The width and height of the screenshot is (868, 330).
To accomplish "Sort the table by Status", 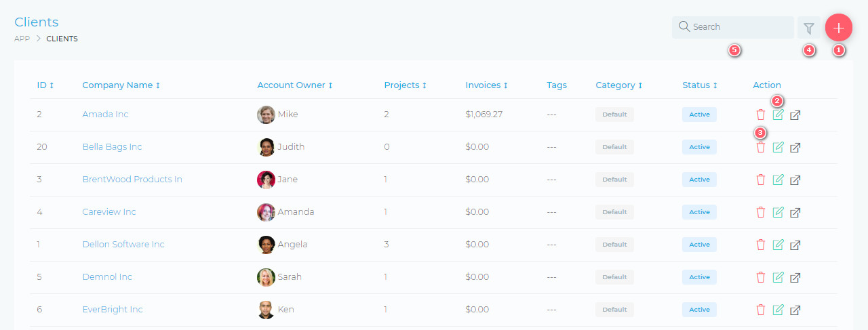I will pyautogui.click(x=699, y=85).
